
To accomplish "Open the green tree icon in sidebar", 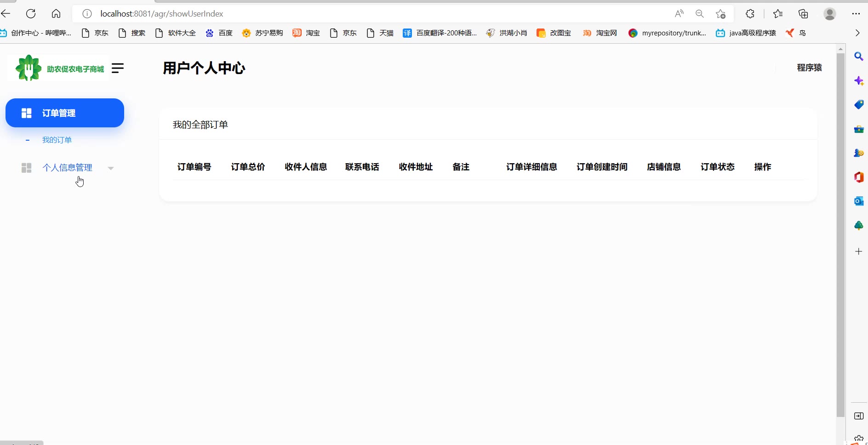I will tap(858, 225).
